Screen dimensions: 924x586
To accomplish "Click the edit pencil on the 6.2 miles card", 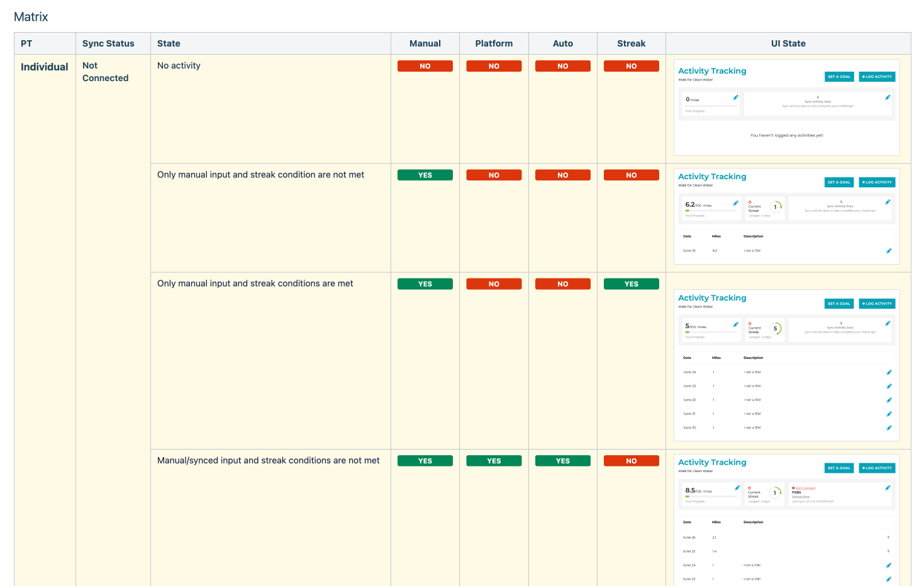I will coord(735,203).
